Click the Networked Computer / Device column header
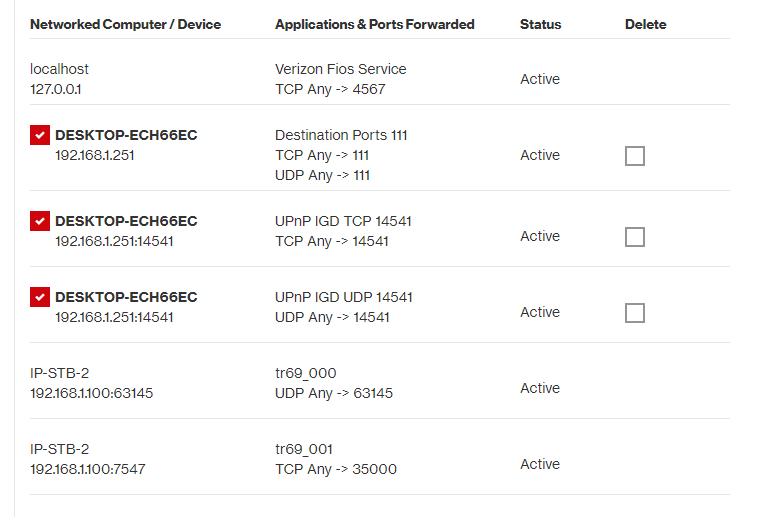Screen dimensions: 757x517 click(126, 24)
